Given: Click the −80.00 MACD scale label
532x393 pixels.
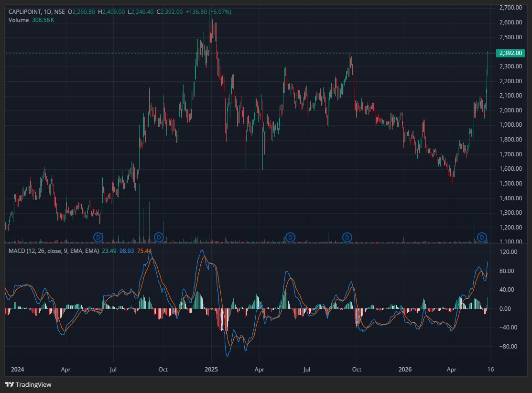Looking at the screenshot, I should [x=508, y=347].
